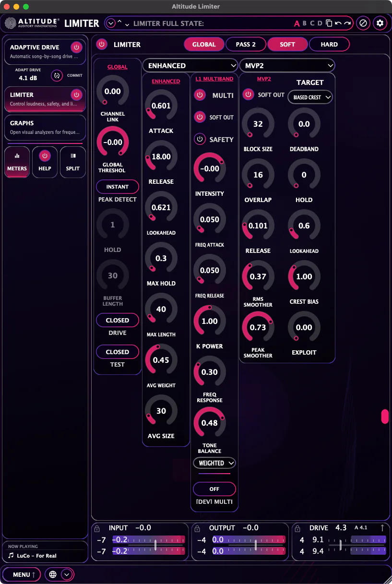Toggle the Adaptive Drive power button
392x584 pixels.
pos(76,47)
